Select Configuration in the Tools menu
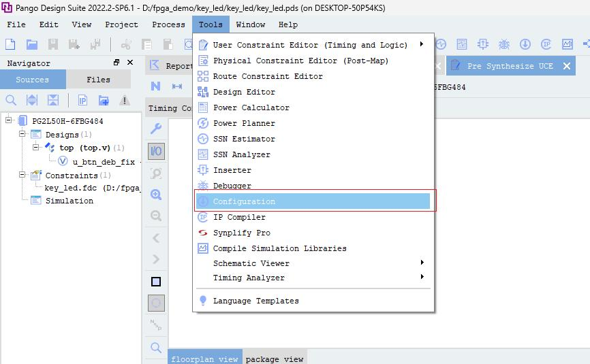The height and width of the screenshot is (364, 590). (313, 201)
